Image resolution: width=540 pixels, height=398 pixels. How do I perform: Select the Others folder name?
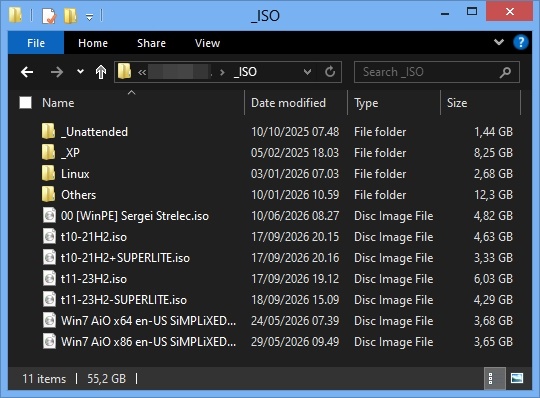79,195
